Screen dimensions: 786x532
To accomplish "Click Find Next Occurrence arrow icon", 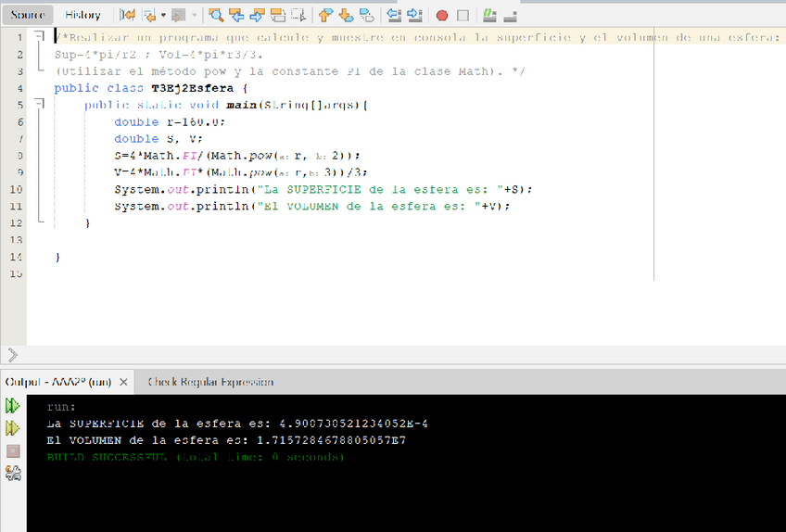I will [x=256, y=15].
